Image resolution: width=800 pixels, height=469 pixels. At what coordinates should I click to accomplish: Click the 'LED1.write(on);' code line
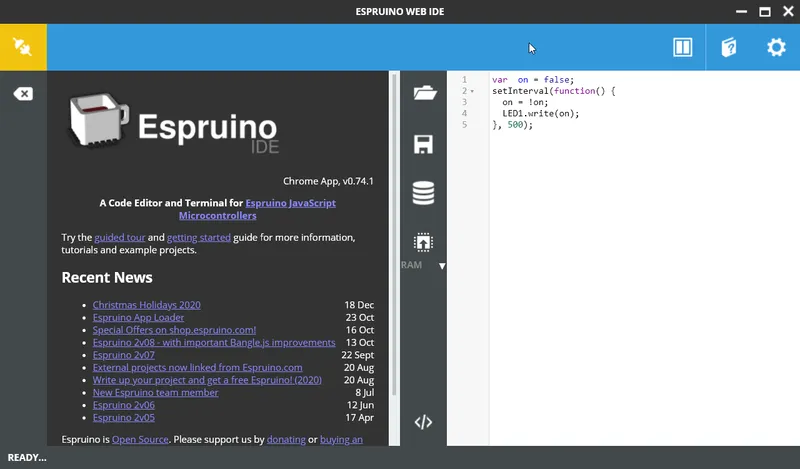(x=541, y=113)
